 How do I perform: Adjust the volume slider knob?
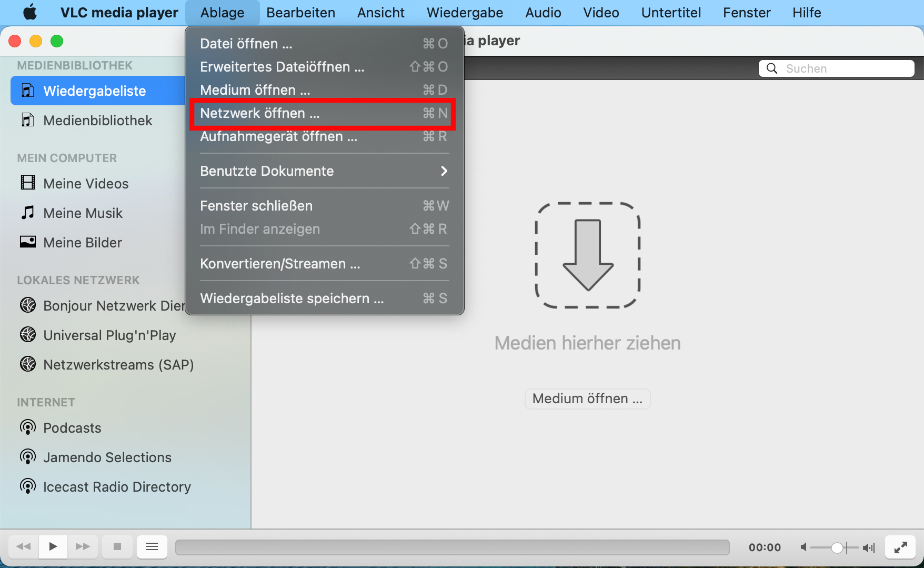(837, 547)
